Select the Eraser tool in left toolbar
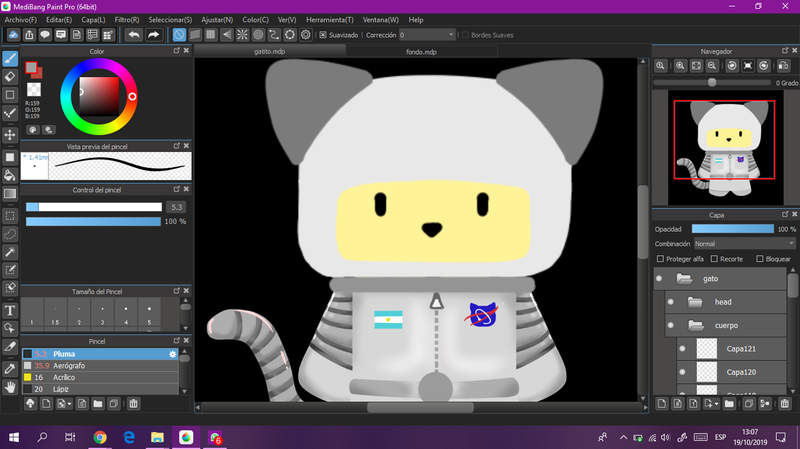This screenshot has height=449, width=800. click(10, 75)
